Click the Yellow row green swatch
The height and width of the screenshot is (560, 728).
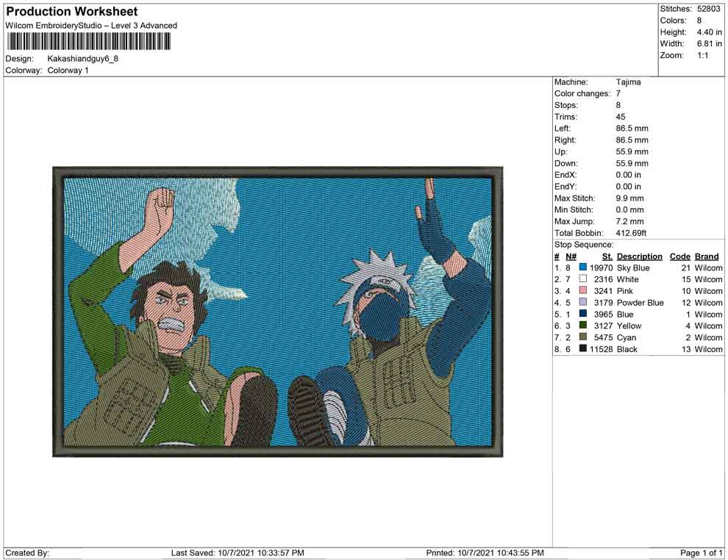pos(583,326)
